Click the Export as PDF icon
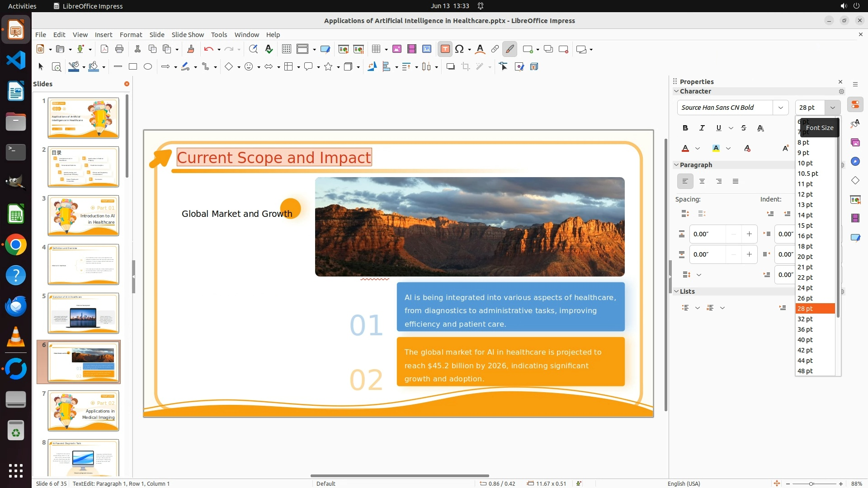868x488 pixels. coord(104,49)
